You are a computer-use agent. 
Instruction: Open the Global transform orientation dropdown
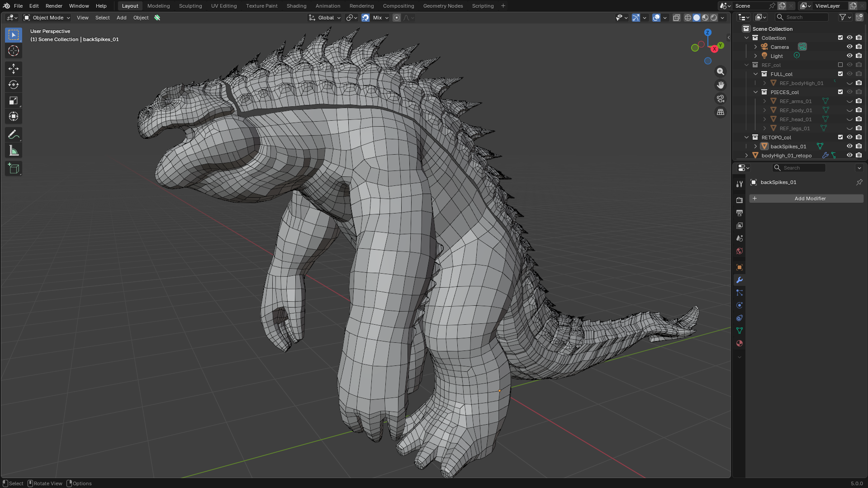tap(325, 18)
